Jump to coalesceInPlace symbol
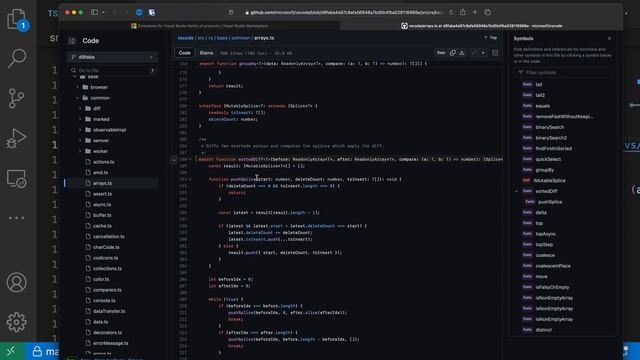 coord(553,266)
